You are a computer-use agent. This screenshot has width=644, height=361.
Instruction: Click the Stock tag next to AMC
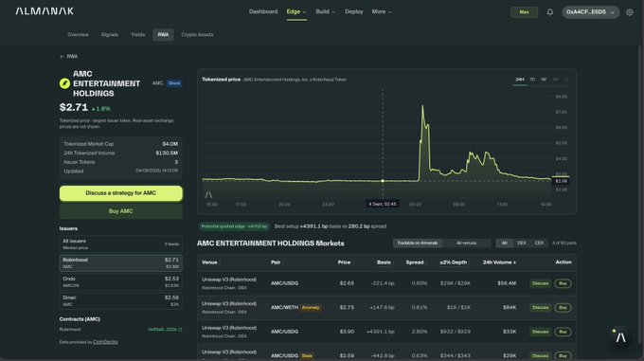[174, 83]
